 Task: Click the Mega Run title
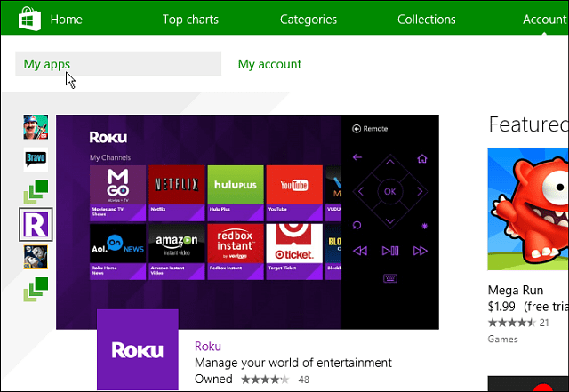[516, 290]
